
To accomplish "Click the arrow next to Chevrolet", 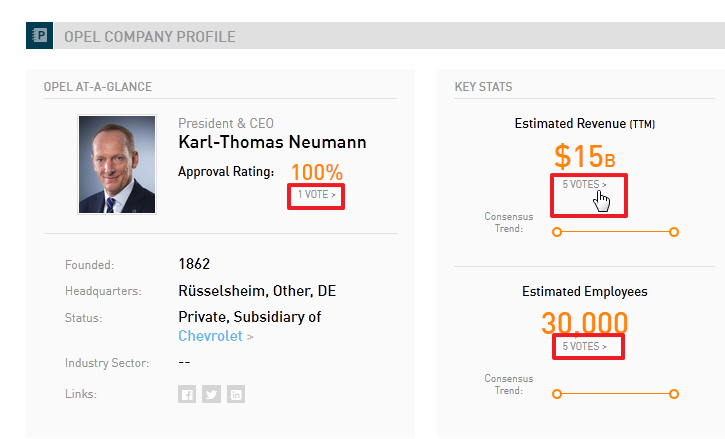I will (250, 337).
